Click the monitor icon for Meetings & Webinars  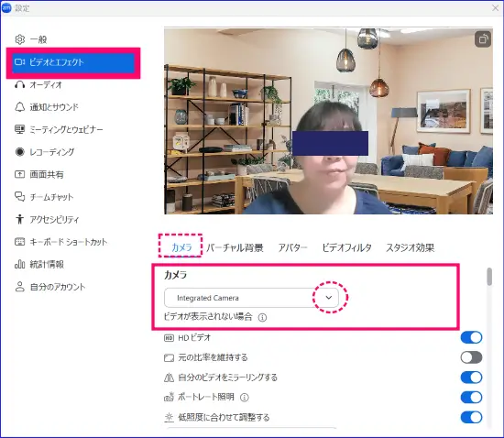19,129
